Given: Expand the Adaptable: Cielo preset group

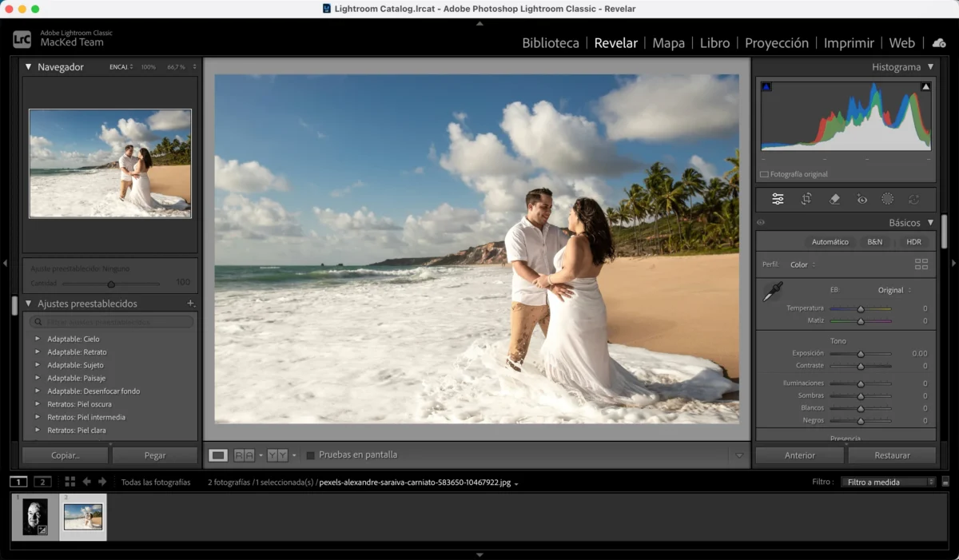Looking at the screenshot, I should coord(37,339).
